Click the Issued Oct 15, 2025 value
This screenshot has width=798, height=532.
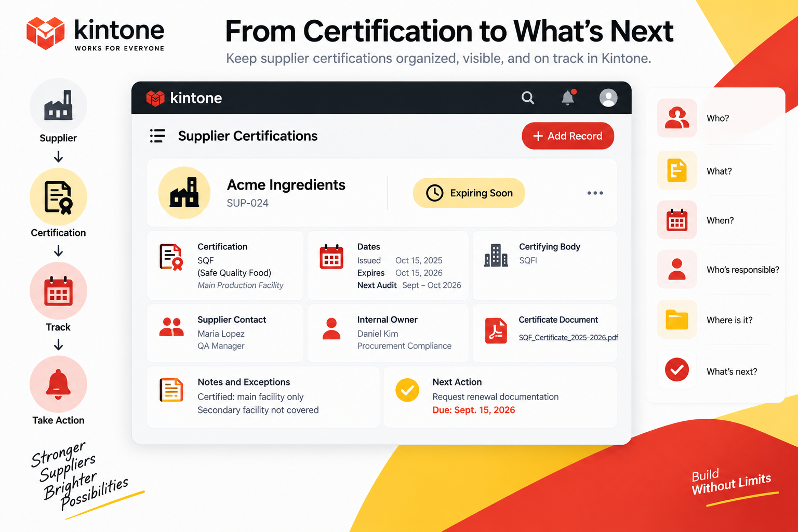[419, 260]
